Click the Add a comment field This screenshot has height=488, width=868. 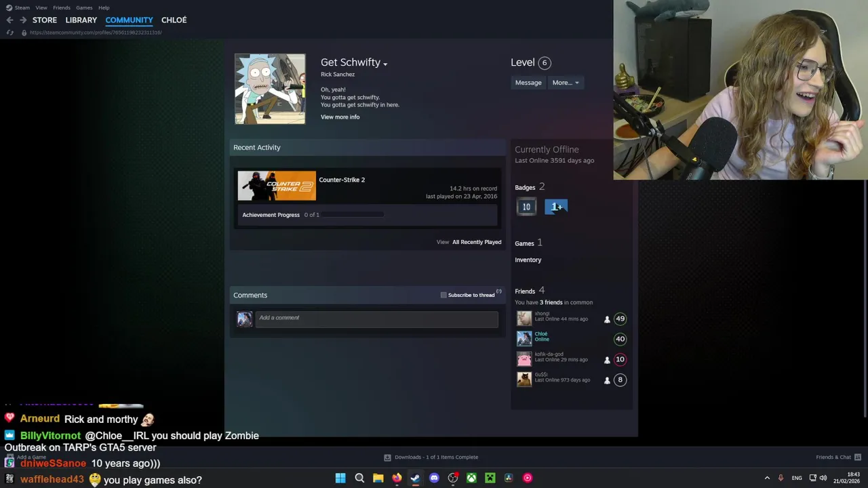tap(376, 319)
